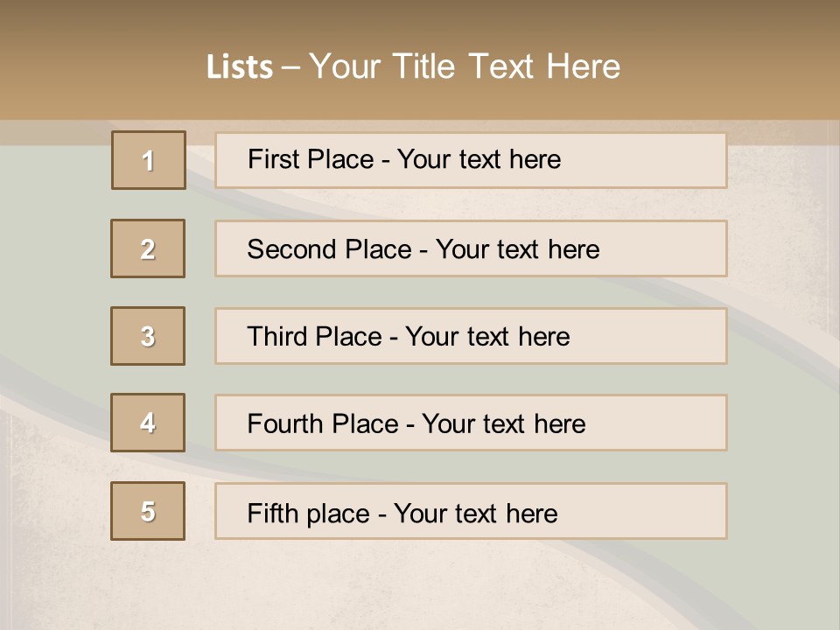Select the First Place text box
Image resolution: width=840 pixels, height=630 pixels.
click(471, 160)
